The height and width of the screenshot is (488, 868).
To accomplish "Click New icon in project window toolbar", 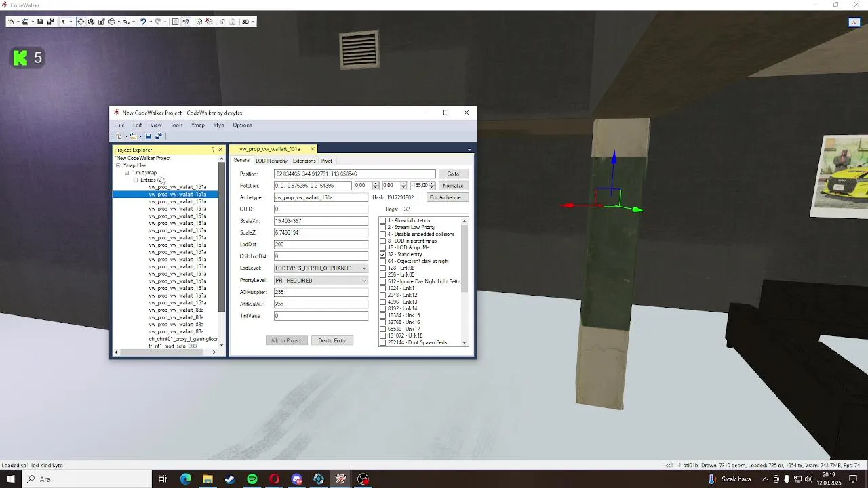I will (119, 136).
